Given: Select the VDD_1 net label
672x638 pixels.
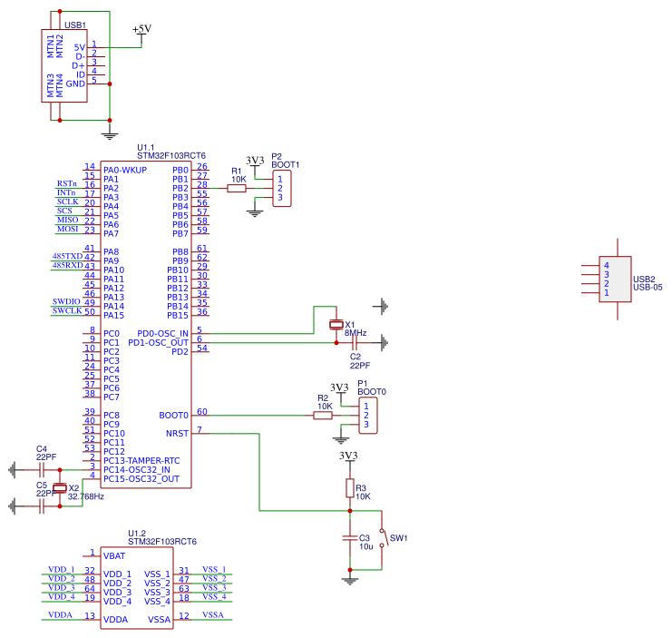Looking at the screenshot, I should 62,569.
